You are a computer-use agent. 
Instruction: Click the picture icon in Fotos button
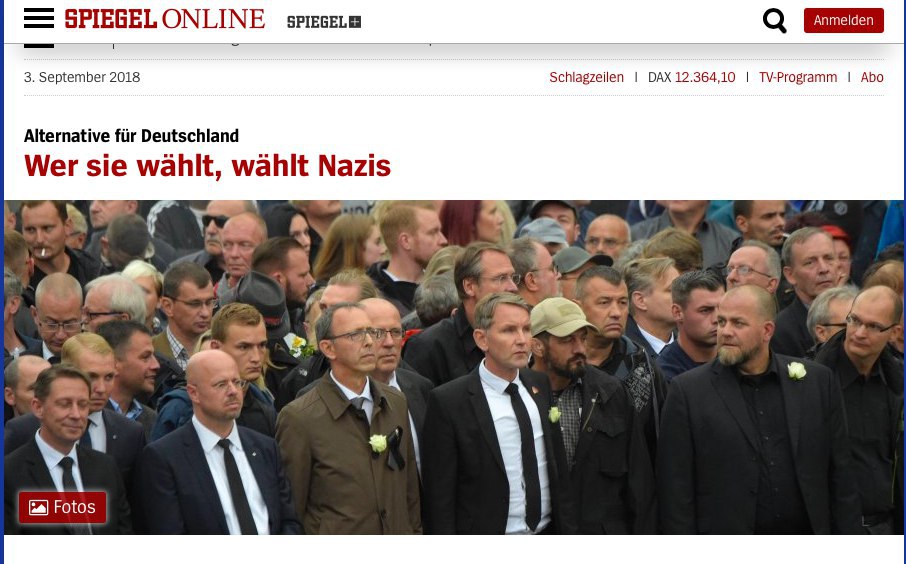point(38,507)
